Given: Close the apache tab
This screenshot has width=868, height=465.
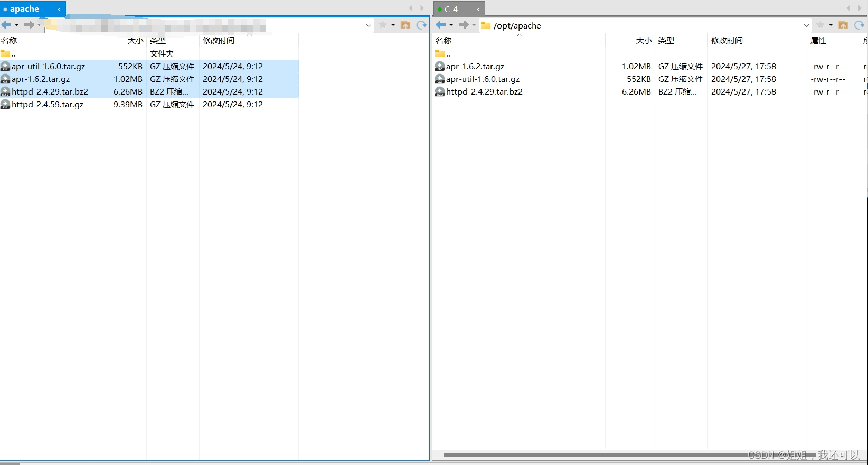Looking at the screenshot, I should click(x=59, y=10).
